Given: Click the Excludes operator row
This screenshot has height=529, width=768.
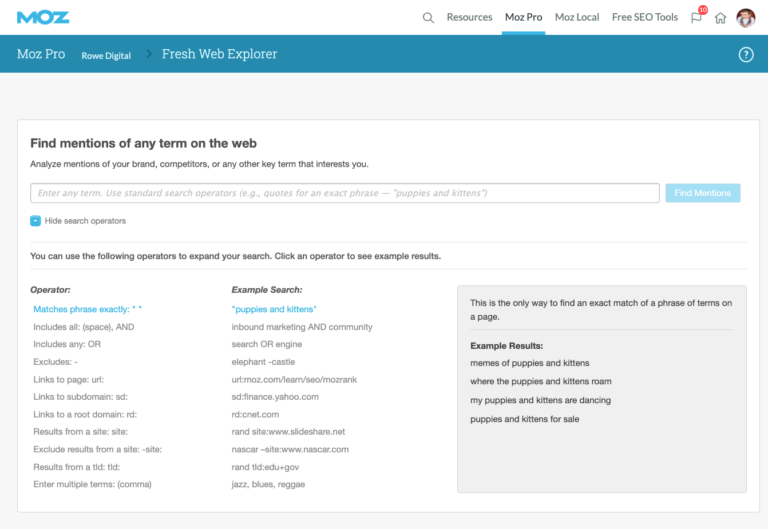Looking at the screenshot, I should point(56,362).
